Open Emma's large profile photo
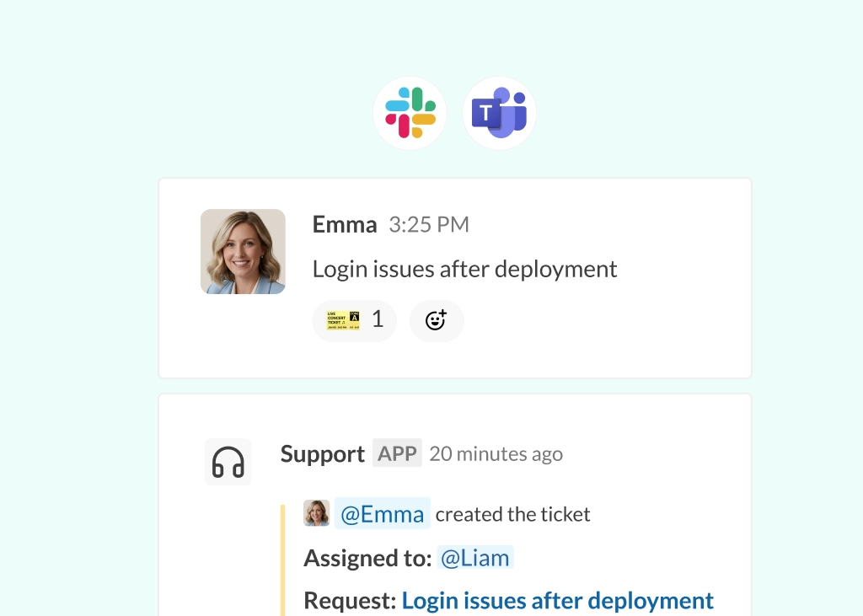The image size is (863, 616). [243, 251]
